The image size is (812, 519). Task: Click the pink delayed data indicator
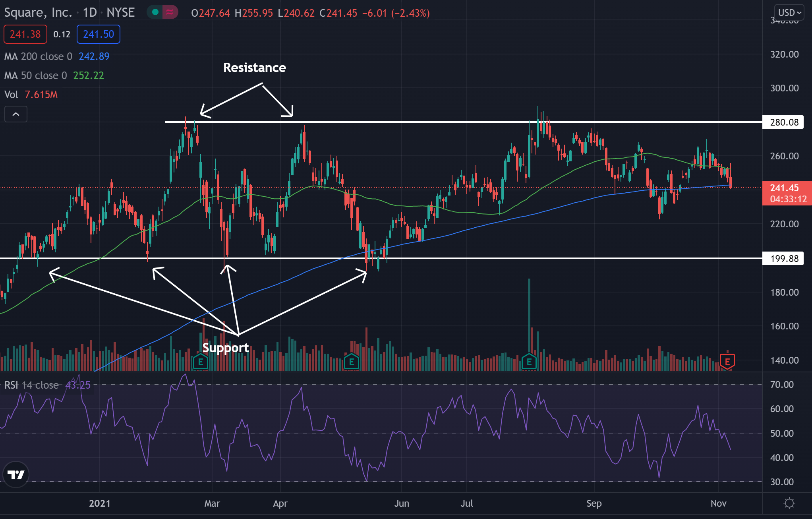point(170,12)
